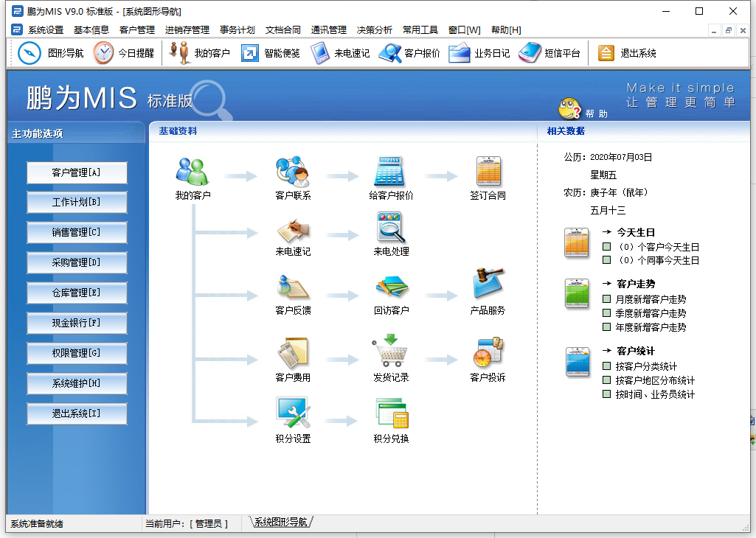The height and width of the screenshot is (538, 756).
Task: Select the 签订合同 icon
Action: coord(488,172)
